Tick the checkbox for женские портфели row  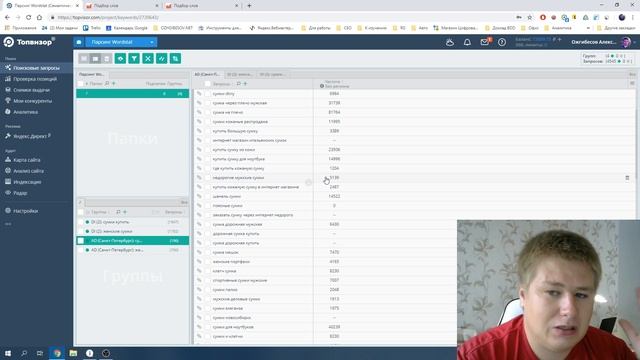pos(207,262)
